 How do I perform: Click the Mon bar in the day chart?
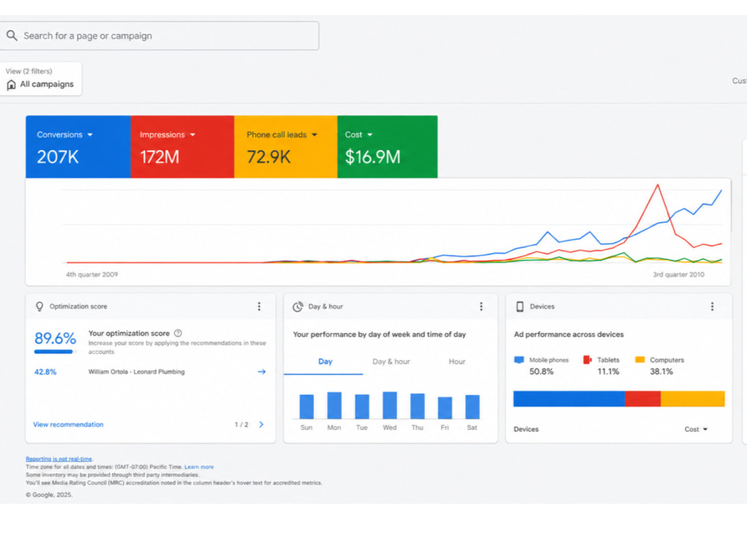click(334, 405)
